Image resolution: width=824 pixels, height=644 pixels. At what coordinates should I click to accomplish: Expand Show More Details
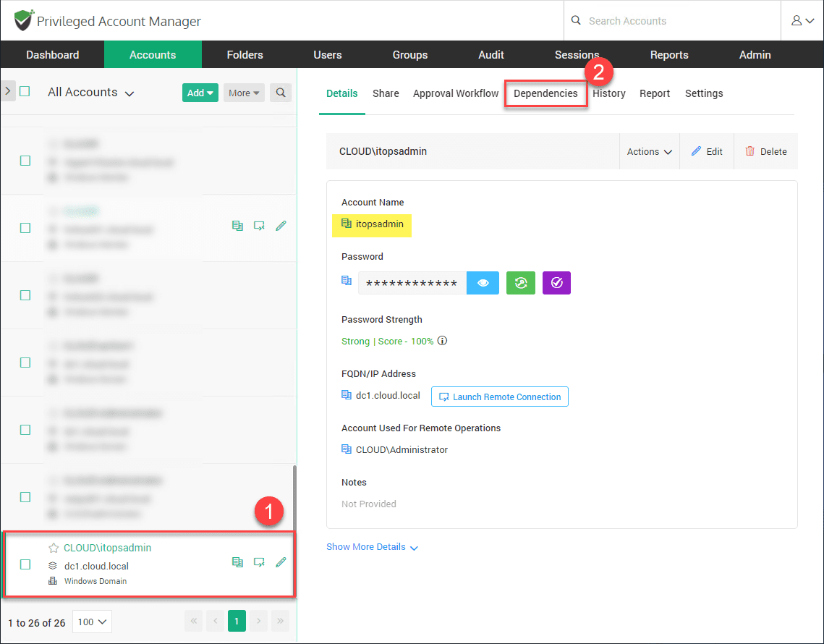pyautogui.click(x=373, y=546)
